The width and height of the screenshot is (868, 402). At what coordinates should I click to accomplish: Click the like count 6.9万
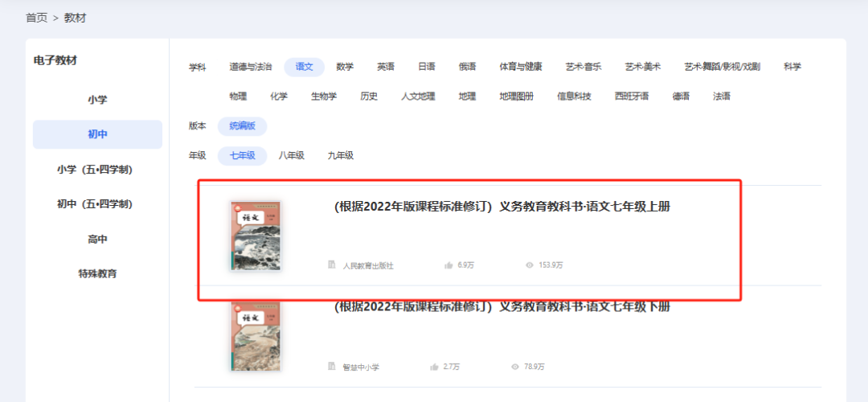tap(466, 266)
